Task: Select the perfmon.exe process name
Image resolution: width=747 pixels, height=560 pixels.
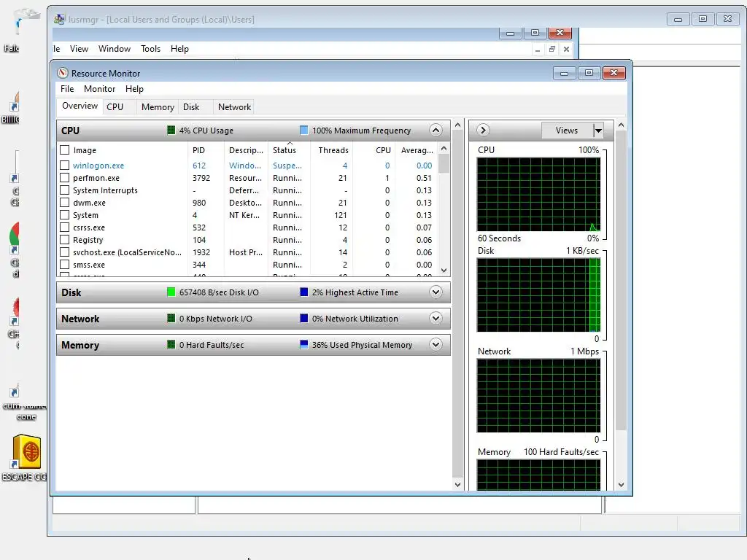Action: tap(96, 178)
